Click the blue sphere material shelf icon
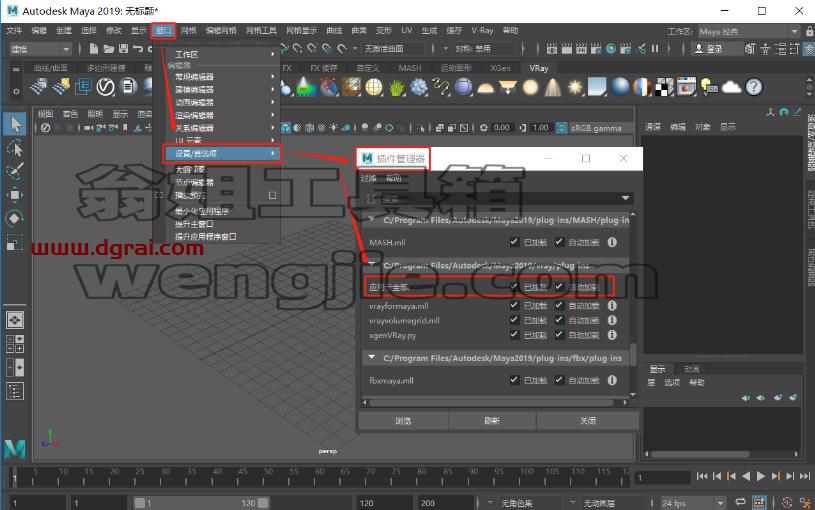This screenshot has width=815, height=510. [620, 87]
